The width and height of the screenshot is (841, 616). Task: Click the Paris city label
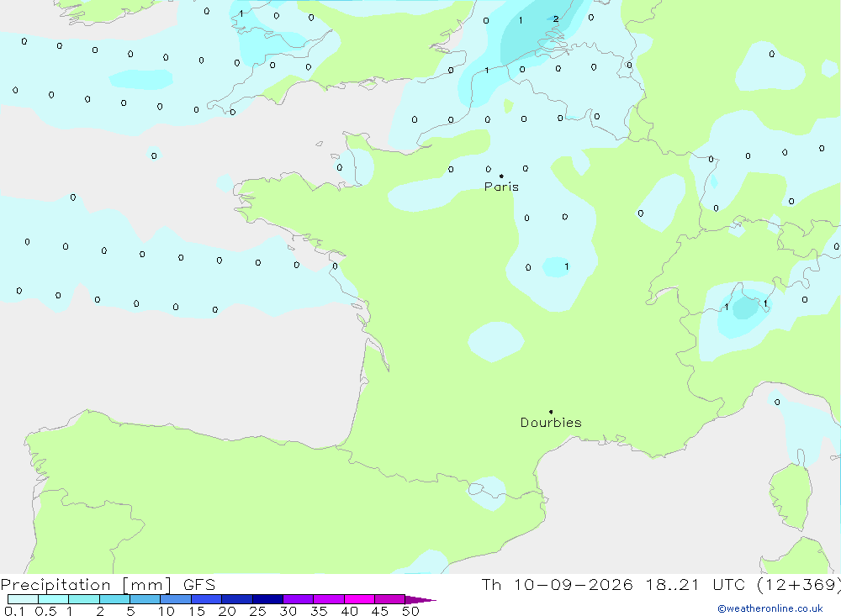point(501,187)
